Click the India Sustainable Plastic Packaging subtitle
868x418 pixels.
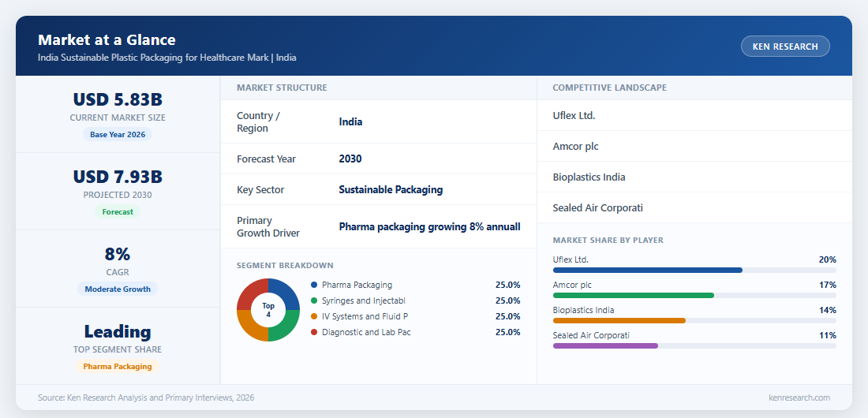click(x=167, y=58)
